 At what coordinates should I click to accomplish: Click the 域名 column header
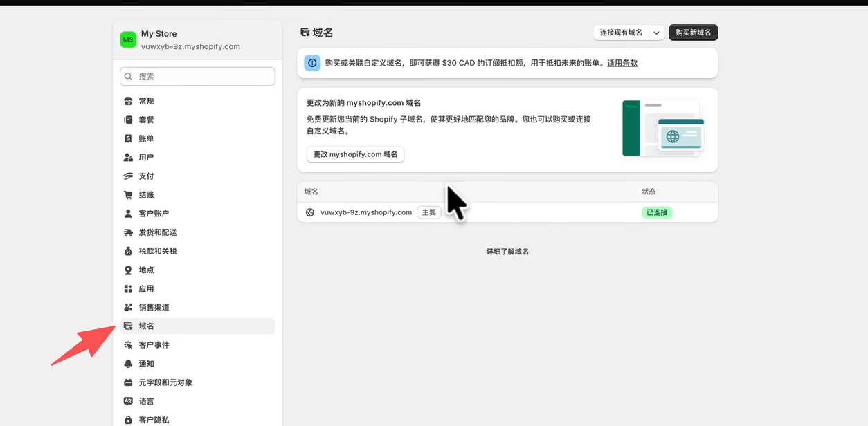(x=311, y=192)
